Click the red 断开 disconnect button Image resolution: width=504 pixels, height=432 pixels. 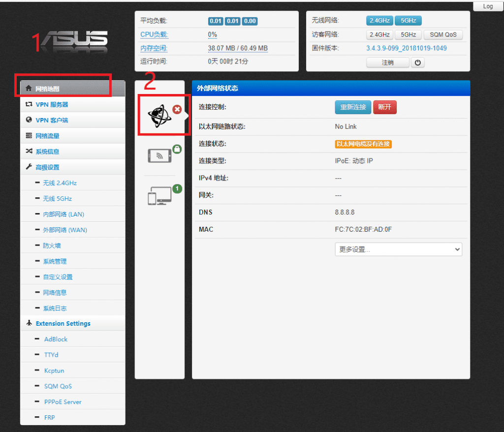click(384, 107)
